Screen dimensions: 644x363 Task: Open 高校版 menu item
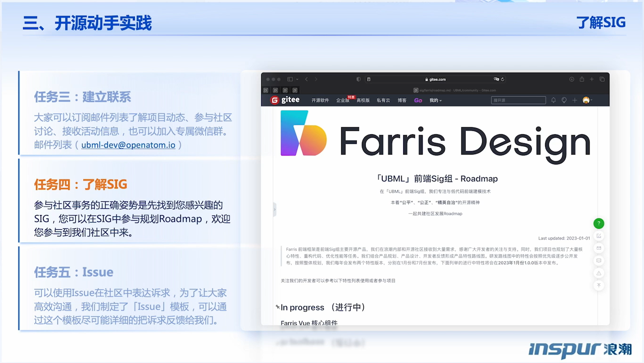[x=363, y=100]
